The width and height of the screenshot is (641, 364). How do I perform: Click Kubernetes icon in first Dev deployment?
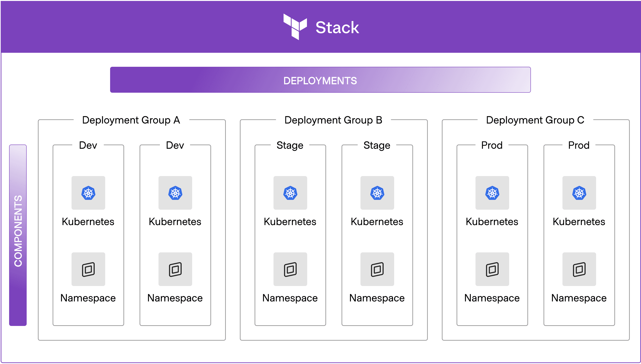point(88,193)
